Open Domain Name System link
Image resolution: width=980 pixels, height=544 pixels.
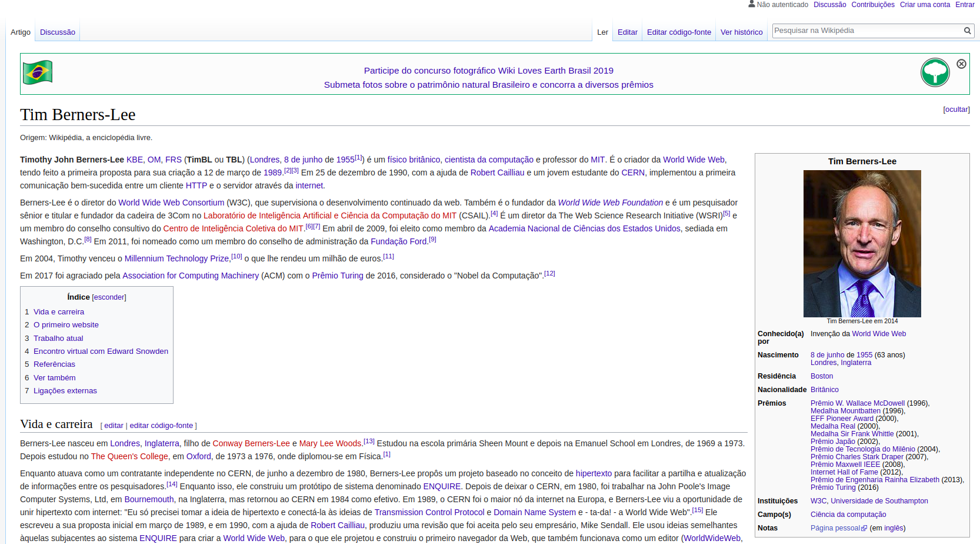535,512
